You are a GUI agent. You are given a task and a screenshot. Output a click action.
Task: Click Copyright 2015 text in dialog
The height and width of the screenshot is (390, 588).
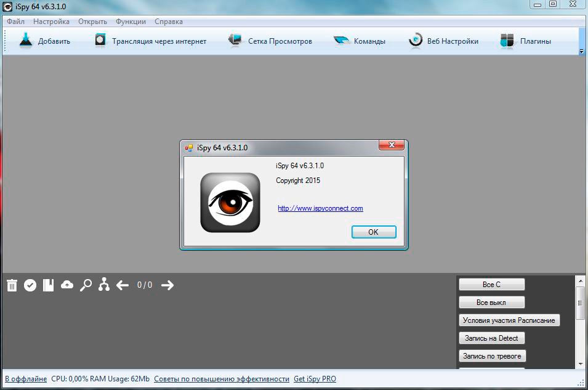(x=298, y=181)
